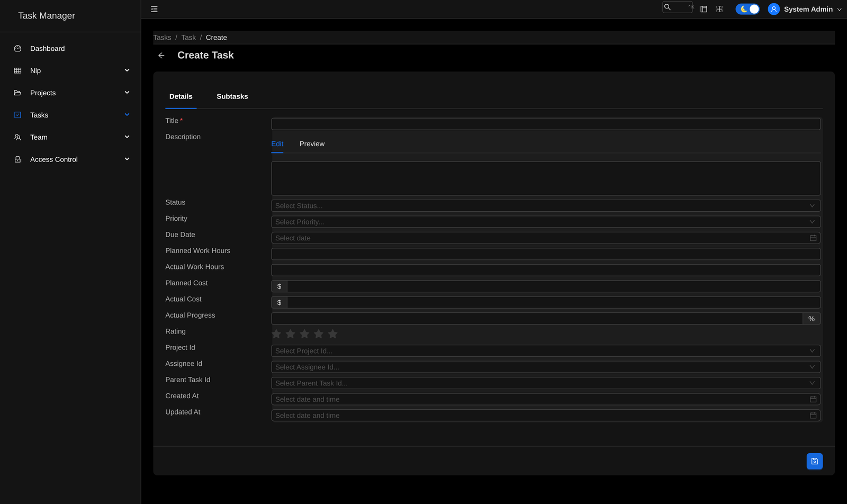Open the Select Parent Task Id dropdown

click(546, 383)
